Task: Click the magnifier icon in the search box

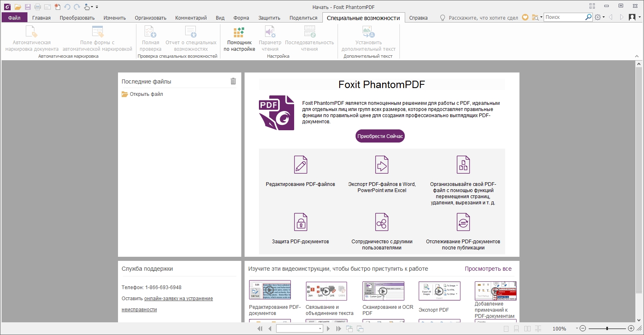Action: click(x=589, y=17)
